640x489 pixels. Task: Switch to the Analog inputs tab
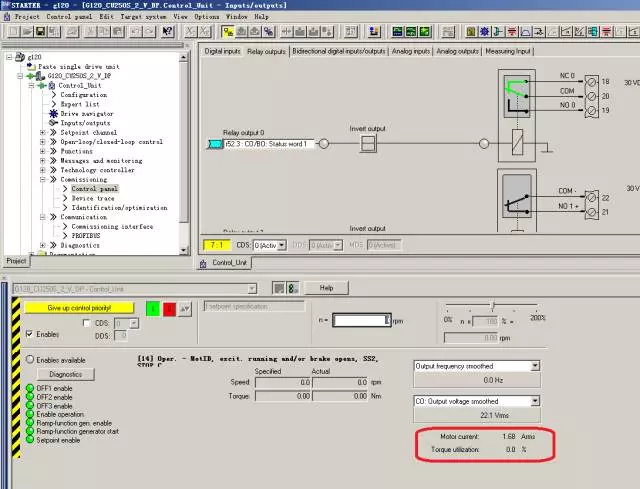[x=410, y=50]
